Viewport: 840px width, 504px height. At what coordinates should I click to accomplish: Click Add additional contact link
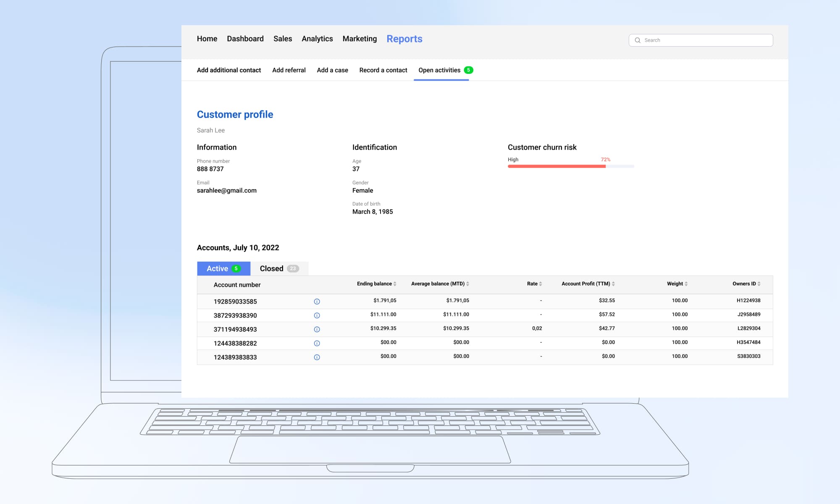coord(229,70)
